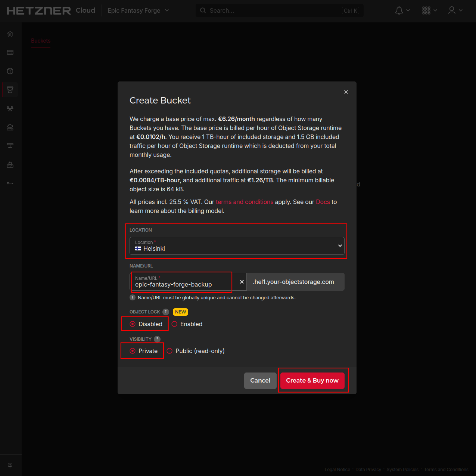
Task: Open the Networks icon in sidebar
Action: point(10,146)
